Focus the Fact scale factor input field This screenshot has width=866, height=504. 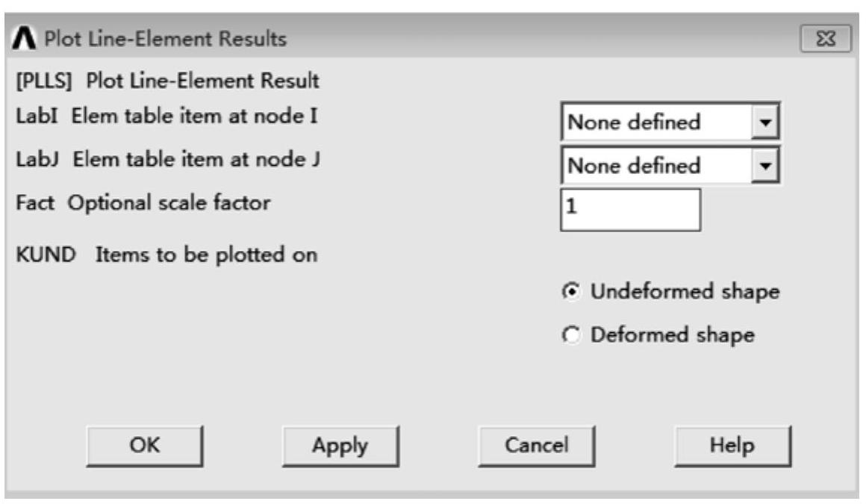tap(630, 209)
